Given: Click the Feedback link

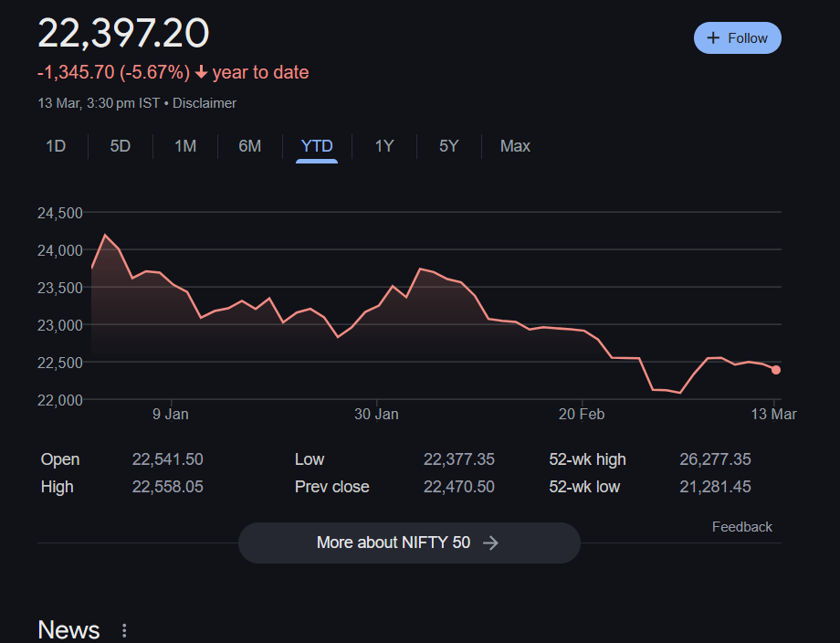Looking at the screenshot, I should [741, 527].
